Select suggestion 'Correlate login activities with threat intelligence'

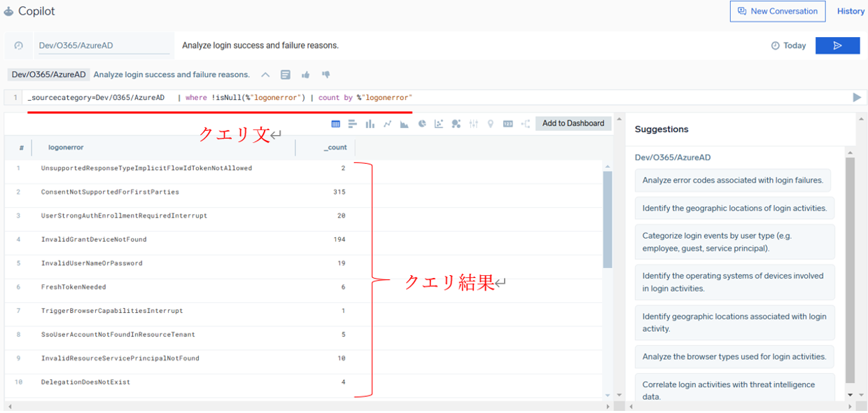(734, 388)
